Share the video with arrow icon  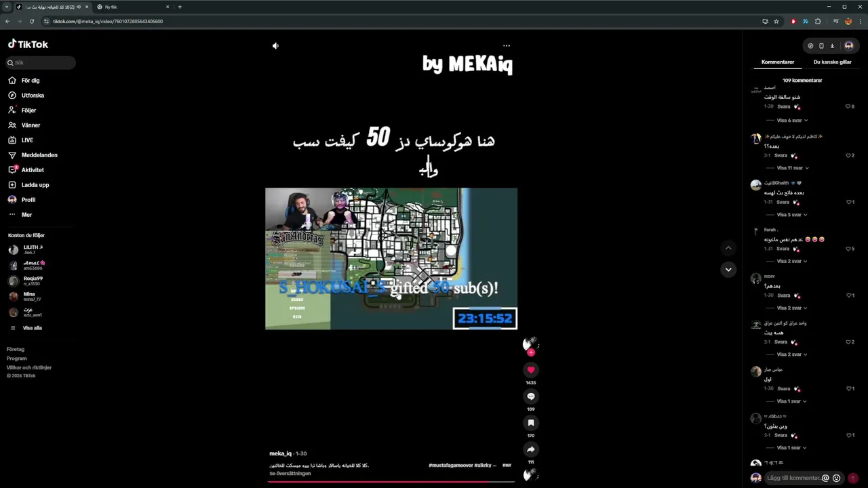coord(531,449)
